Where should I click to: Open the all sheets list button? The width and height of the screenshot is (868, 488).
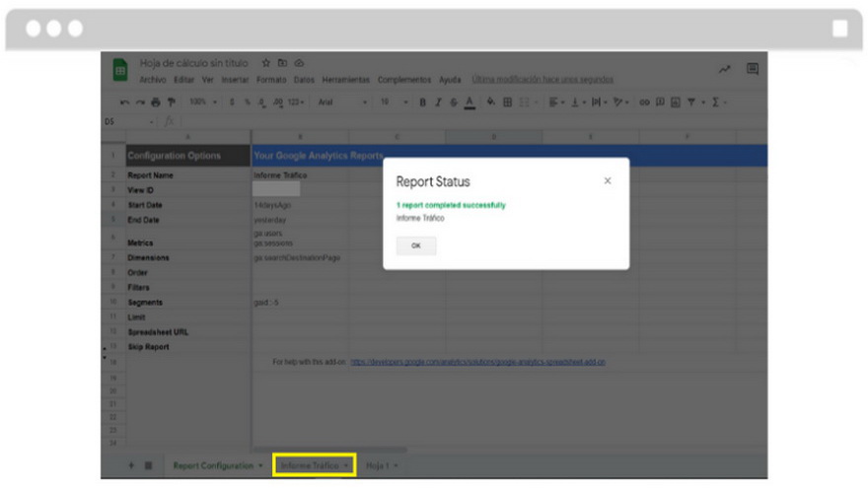[148, 466]
